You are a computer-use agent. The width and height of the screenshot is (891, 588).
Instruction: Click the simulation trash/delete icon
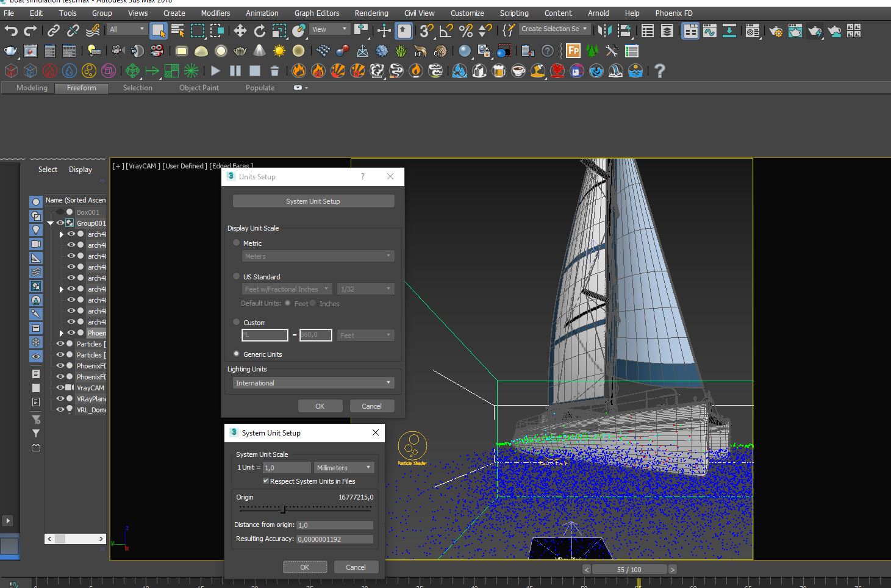(x=274, y=71)
